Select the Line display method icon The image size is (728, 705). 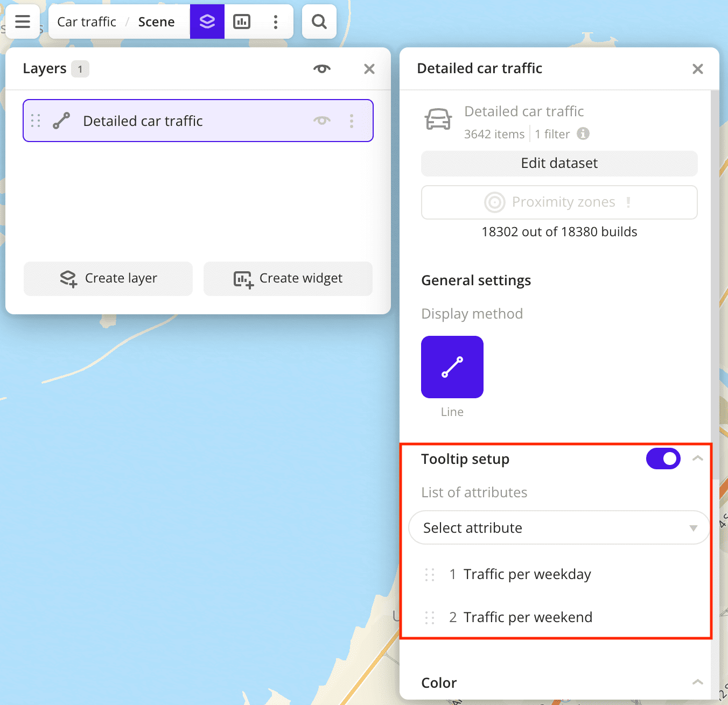pyautogui.click(x=452, y=366)
